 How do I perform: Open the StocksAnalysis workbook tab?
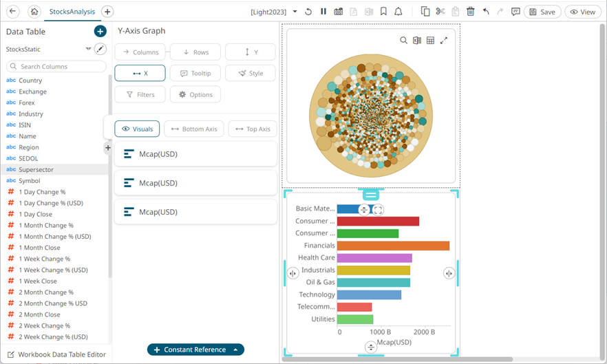click(72, 12)
